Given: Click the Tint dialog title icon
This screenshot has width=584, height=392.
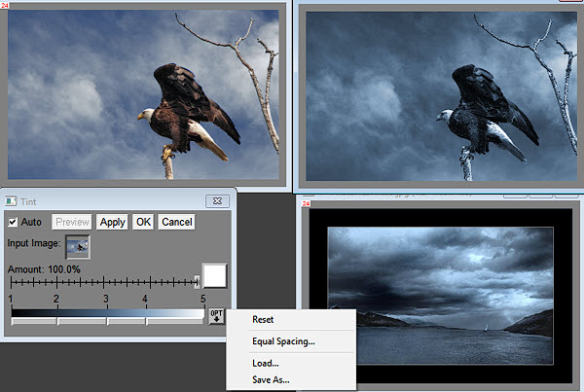Looking at the screenshot, I should click(12, 200).
